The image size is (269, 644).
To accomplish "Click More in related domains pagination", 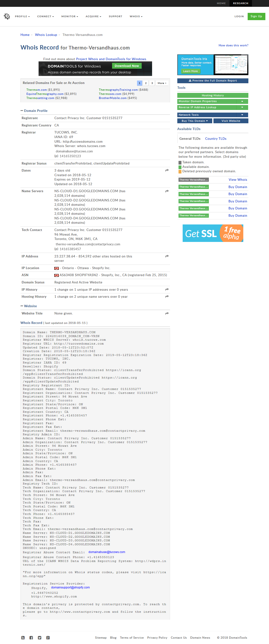I will [162, 83].
